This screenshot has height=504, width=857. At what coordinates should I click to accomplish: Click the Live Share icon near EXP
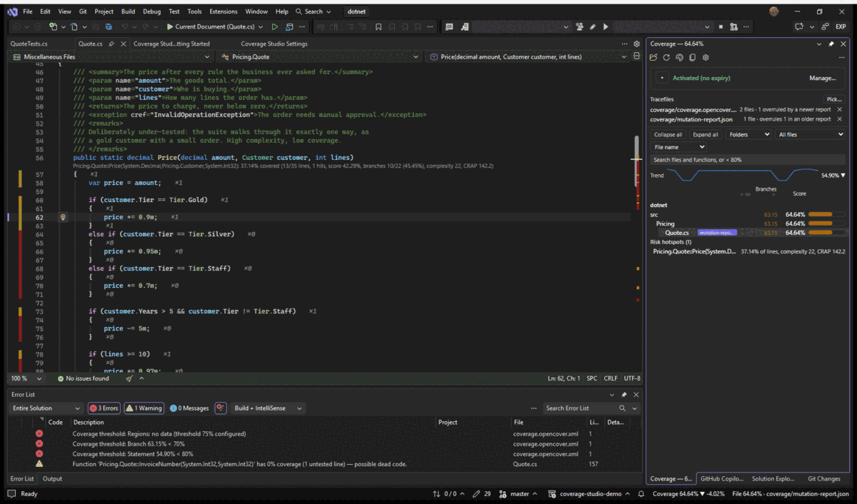click(825, 27)
